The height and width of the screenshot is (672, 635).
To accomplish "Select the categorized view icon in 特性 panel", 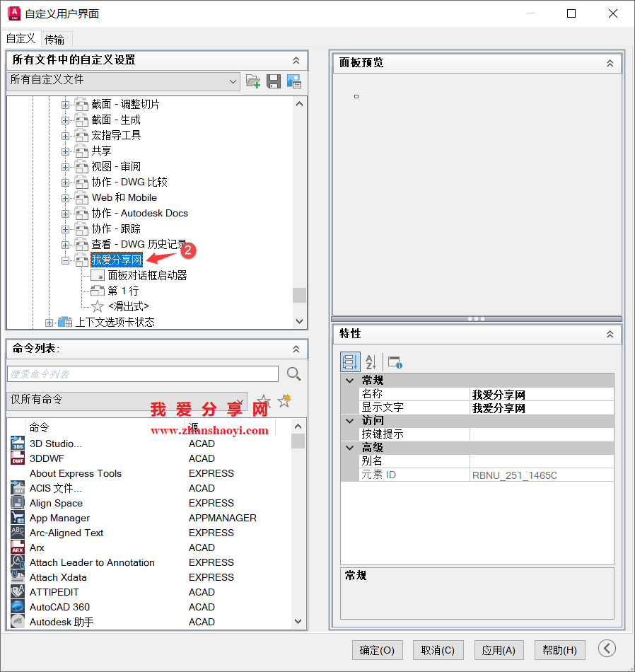I will (350, 361).
